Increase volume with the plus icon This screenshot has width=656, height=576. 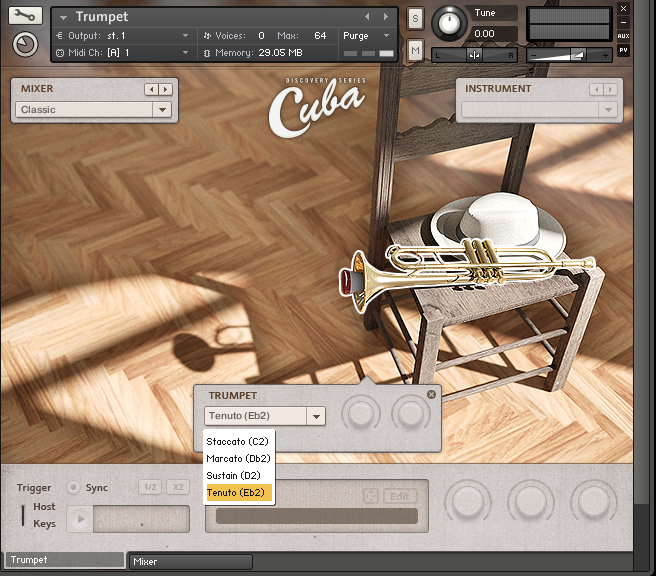(x=605, y=55)
